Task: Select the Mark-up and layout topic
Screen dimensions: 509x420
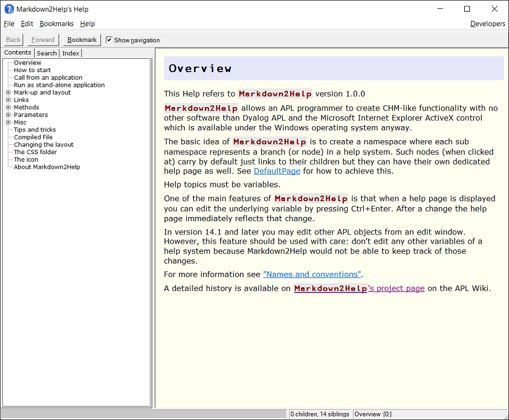Action: [x=42, y=92]
